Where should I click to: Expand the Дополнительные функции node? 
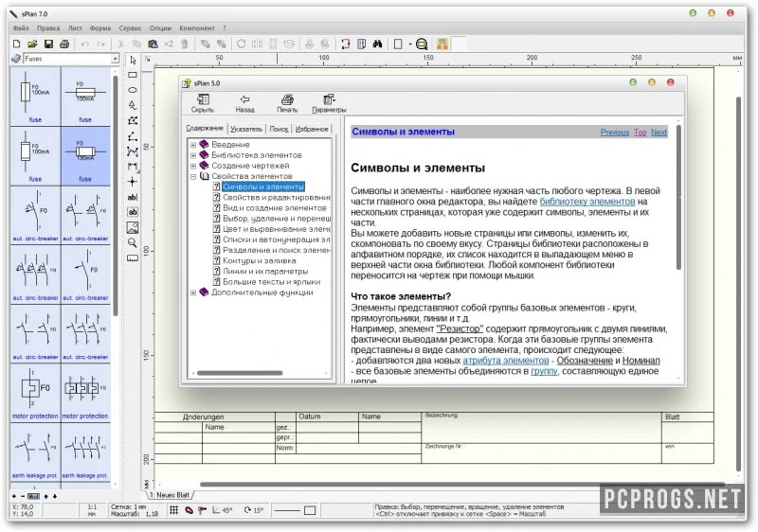click(193, 293)
